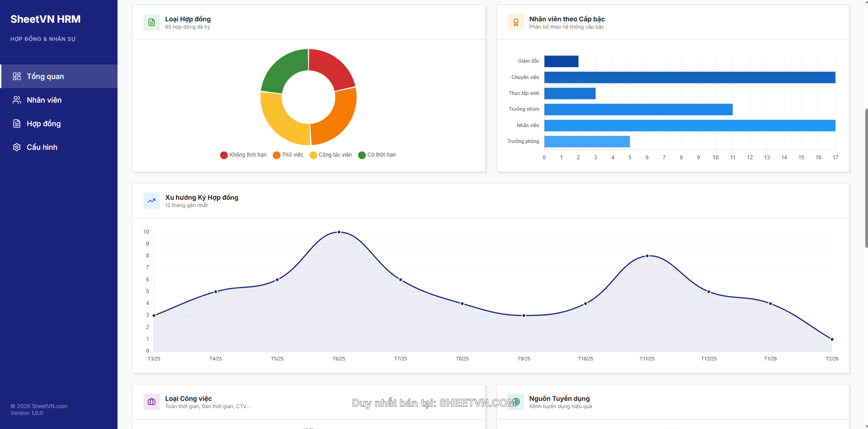Click the 2026 SheetVN.com footer text

point(39,406)
